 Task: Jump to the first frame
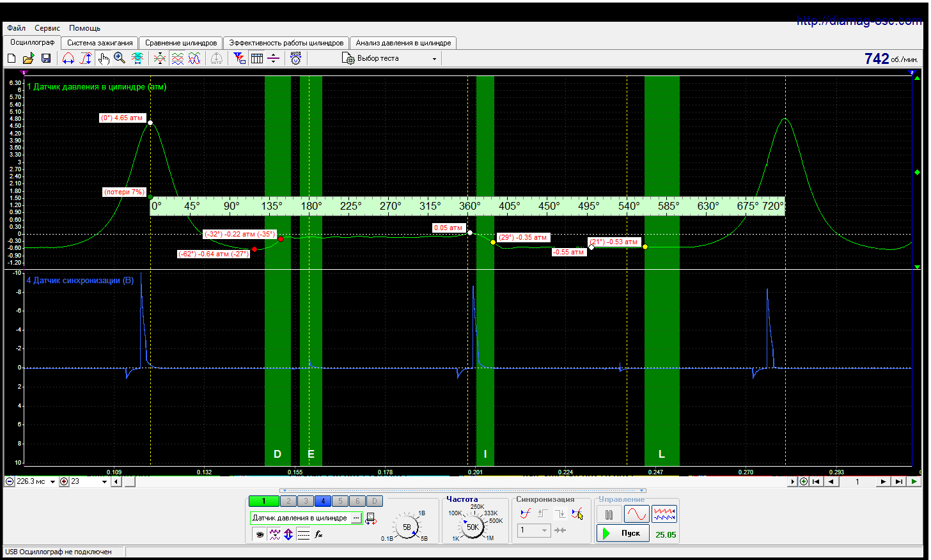click(x=816, y=481)
